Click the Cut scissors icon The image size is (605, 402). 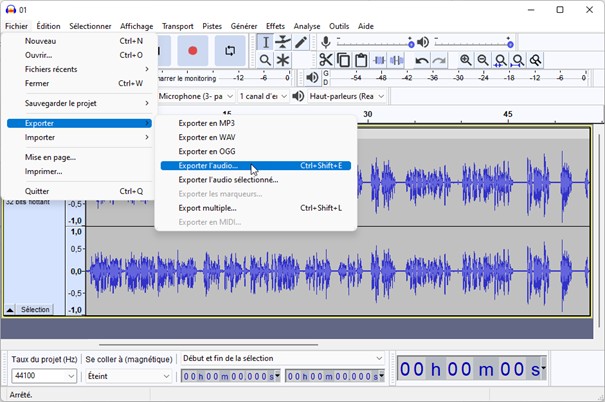coord(325,61)
